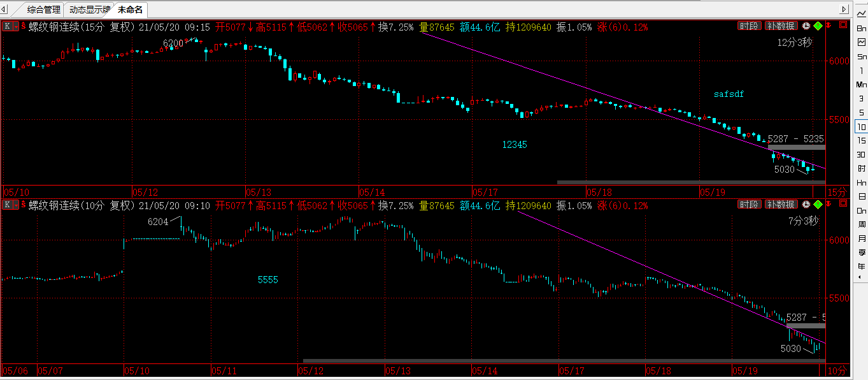The height and width of the screenshot is (380, 868).
Task: Click the 10分 period label of lower chart
Action: point(838,370)
